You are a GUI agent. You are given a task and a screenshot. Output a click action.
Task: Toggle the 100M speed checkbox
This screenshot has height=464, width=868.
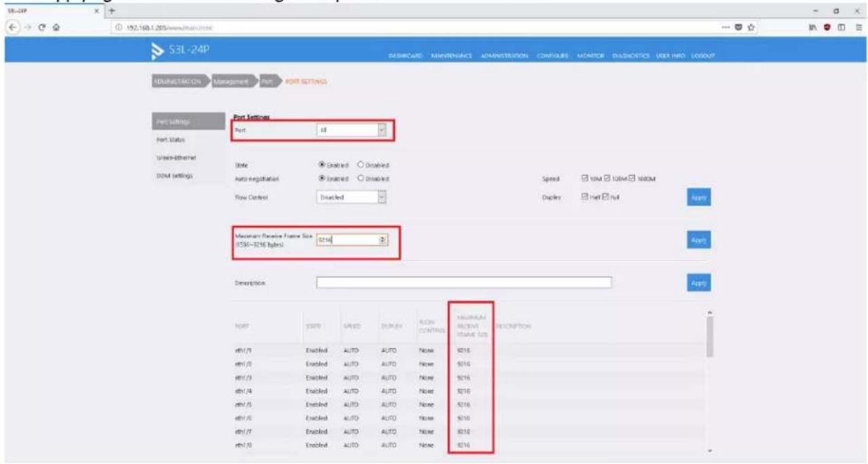pyautogui.click(x=609, y=178)
